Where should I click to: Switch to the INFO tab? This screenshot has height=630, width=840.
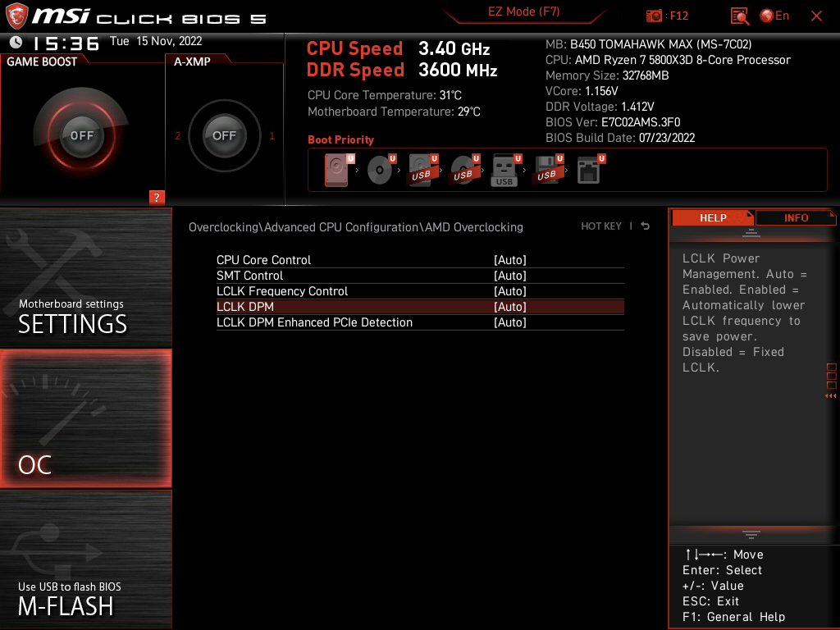coord(796,217)
